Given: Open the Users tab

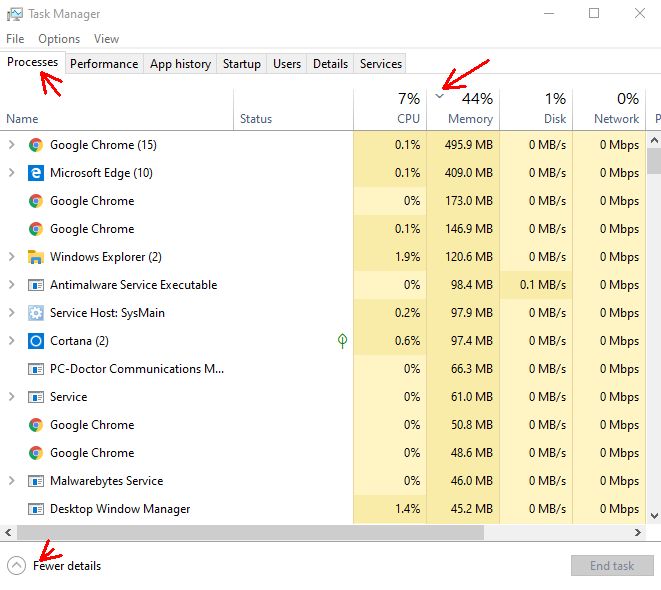Looking at the screenshot, I should coord(287,64).
